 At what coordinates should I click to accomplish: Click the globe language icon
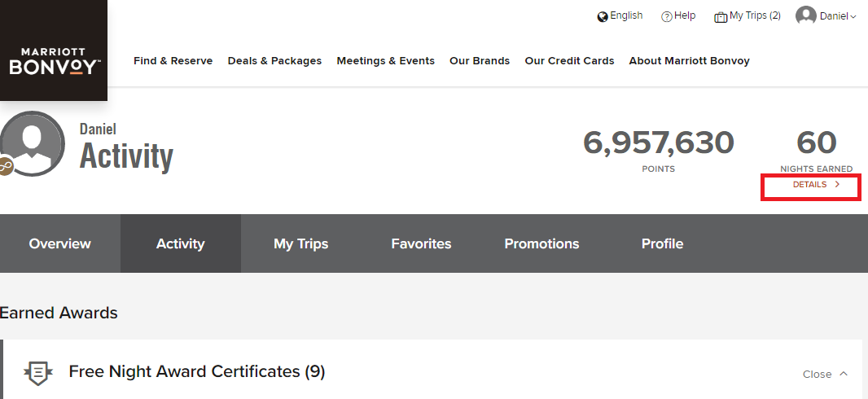[603, 17]
